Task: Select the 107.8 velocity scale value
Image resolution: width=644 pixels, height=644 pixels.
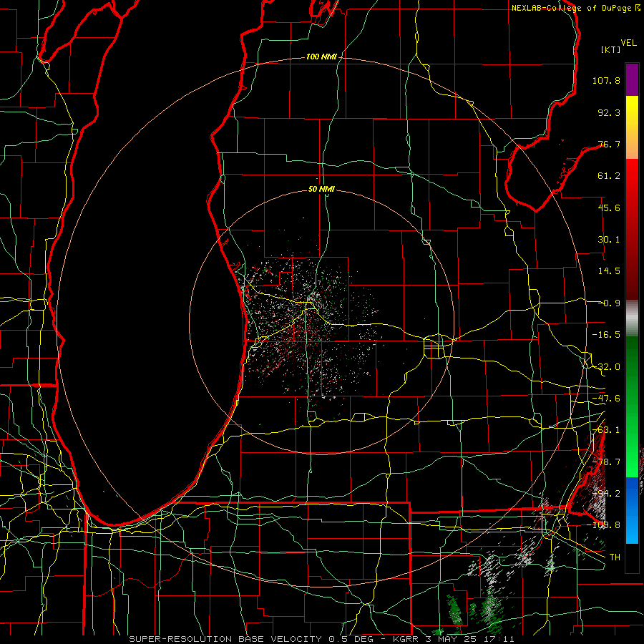Action: (x=606, y=80)
